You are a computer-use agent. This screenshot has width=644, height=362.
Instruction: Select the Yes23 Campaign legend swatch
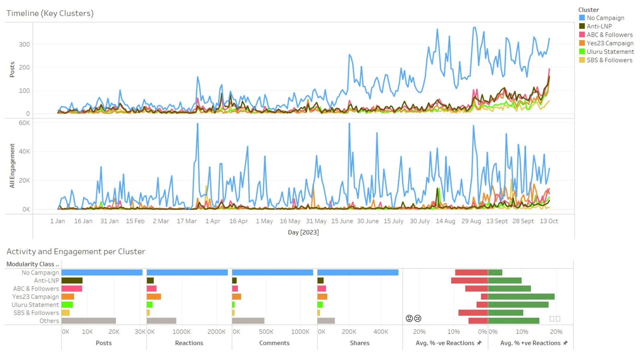click(x=582, y=43)
